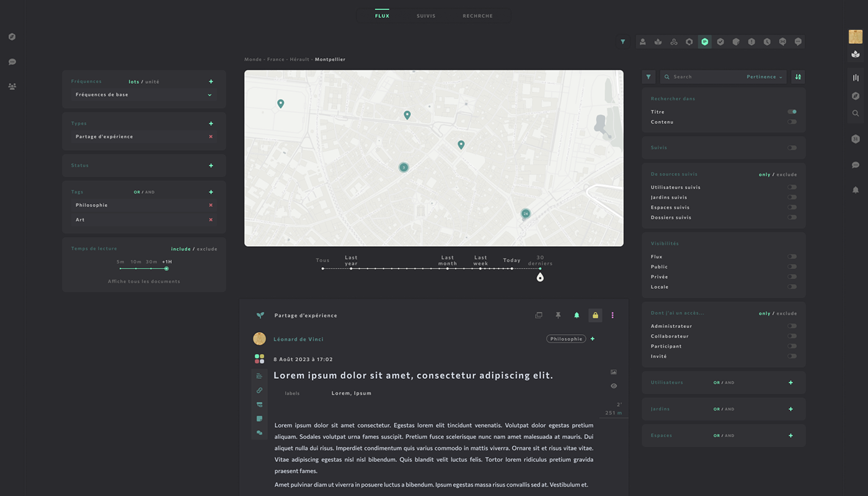This screenshot has width=868, height=496.
Task: Switch to the SUIVIS tab
Action: (x=426, y=16)
